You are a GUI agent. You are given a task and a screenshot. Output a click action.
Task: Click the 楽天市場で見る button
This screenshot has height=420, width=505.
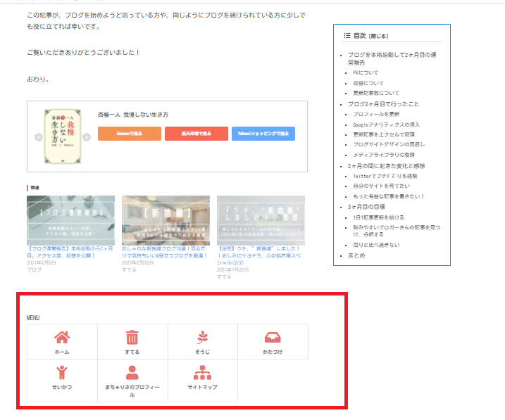[196, 134]
